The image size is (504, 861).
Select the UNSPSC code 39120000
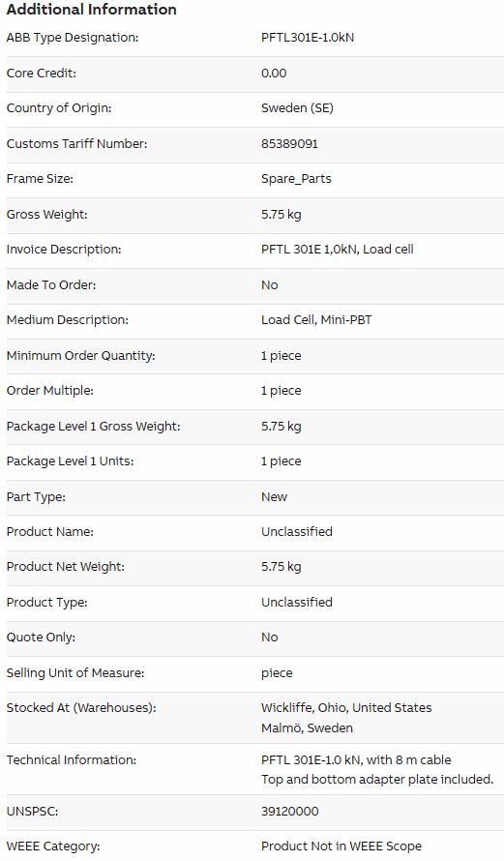289,811
